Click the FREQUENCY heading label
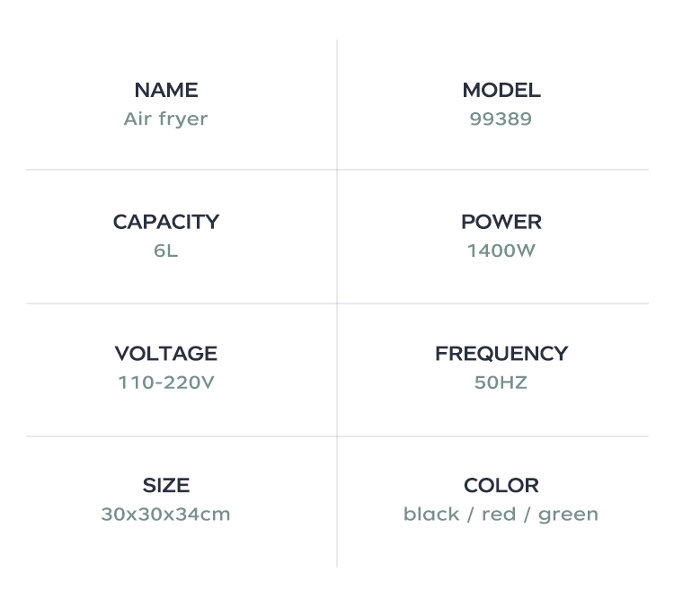The image size is (674, 616). pyautogui.click(x=501, y=354)
